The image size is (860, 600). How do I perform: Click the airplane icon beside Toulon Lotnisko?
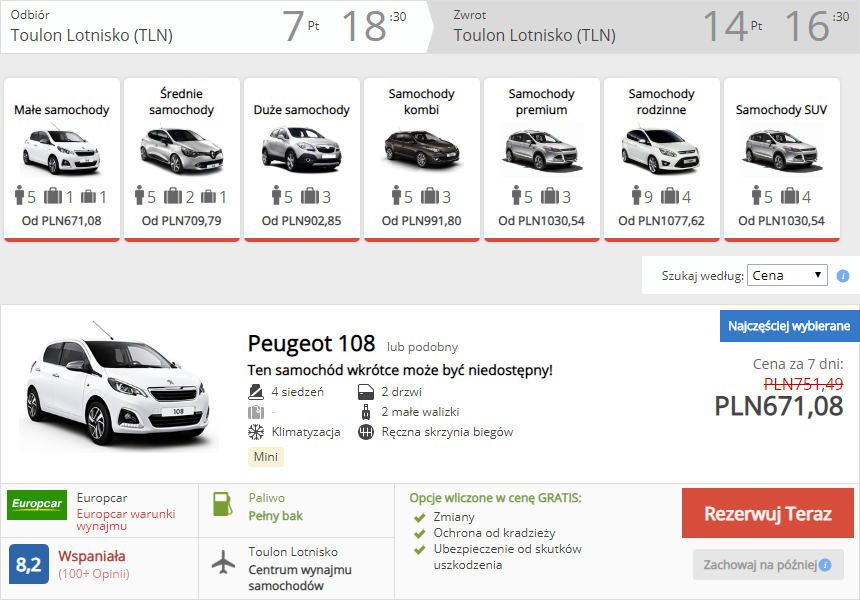(223, 562)
